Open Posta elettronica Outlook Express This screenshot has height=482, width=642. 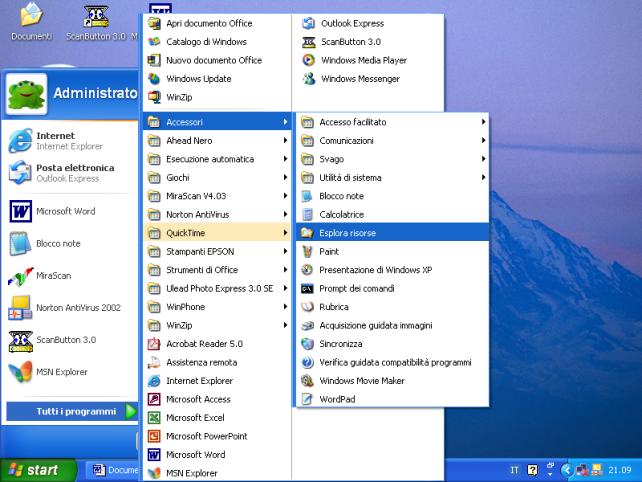pyautogui.click(x=70, y=173)
